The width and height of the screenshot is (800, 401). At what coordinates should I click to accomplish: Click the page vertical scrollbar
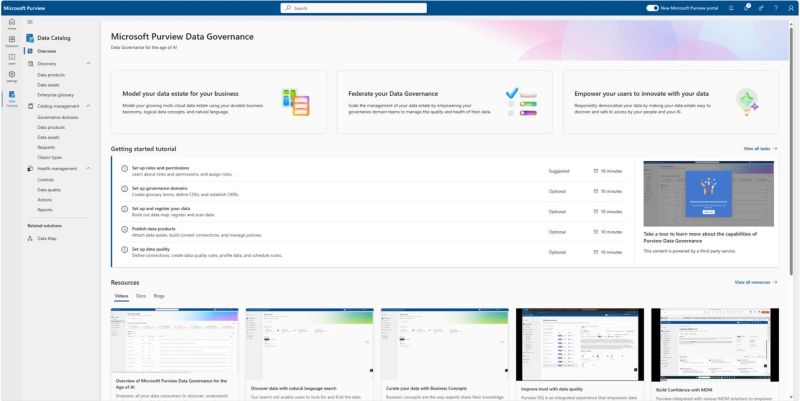[792, 153]
